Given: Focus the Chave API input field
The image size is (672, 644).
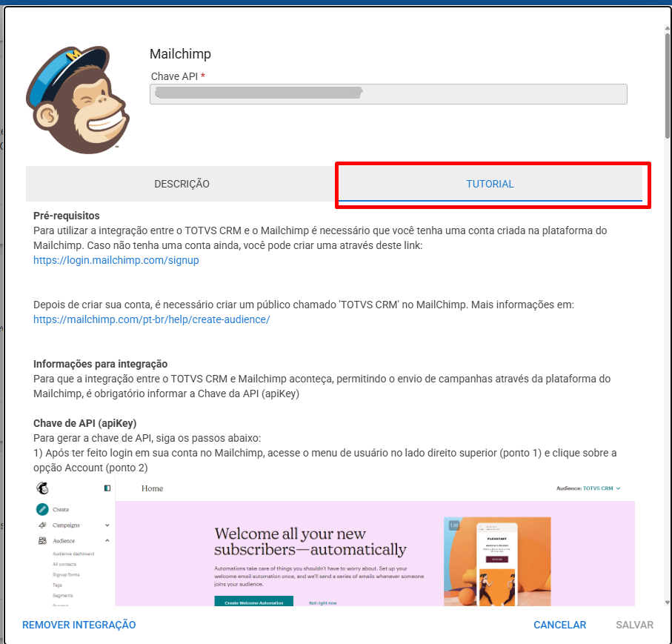Looking at the screenshot, I should tap(388, 94).
